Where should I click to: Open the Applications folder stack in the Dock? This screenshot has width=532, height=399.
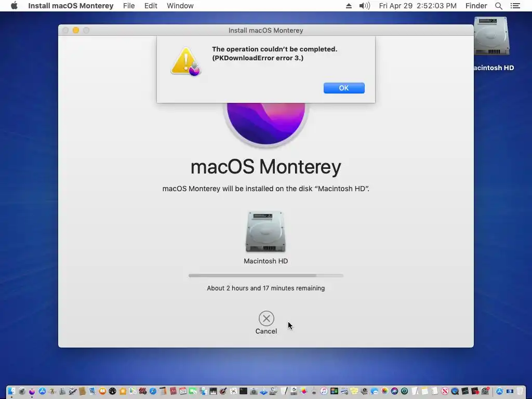coord(499,391)
